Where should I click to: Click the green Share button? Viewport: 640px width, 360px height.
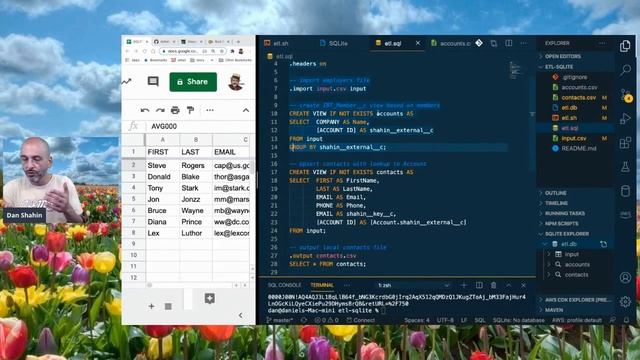click(x=193, y=82)
